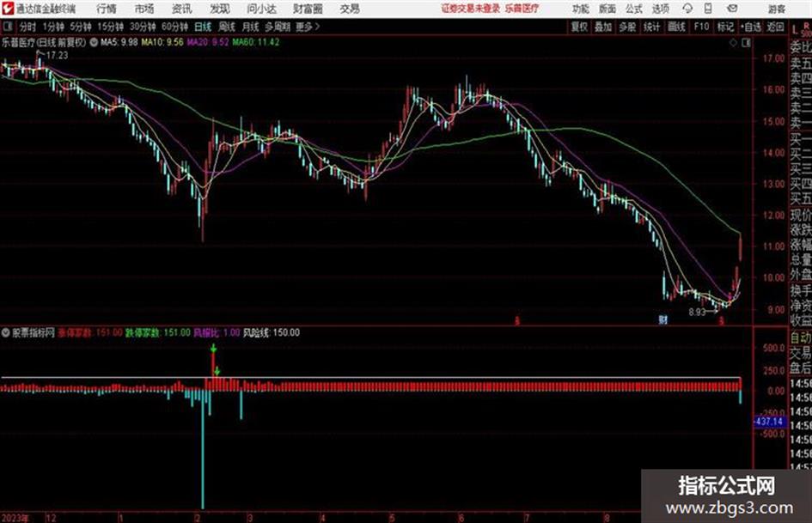Image resolution: width=812 pixels, height=523 pixels.
Task: Open the mail envelope icon
Action: [x=732, y=9]
